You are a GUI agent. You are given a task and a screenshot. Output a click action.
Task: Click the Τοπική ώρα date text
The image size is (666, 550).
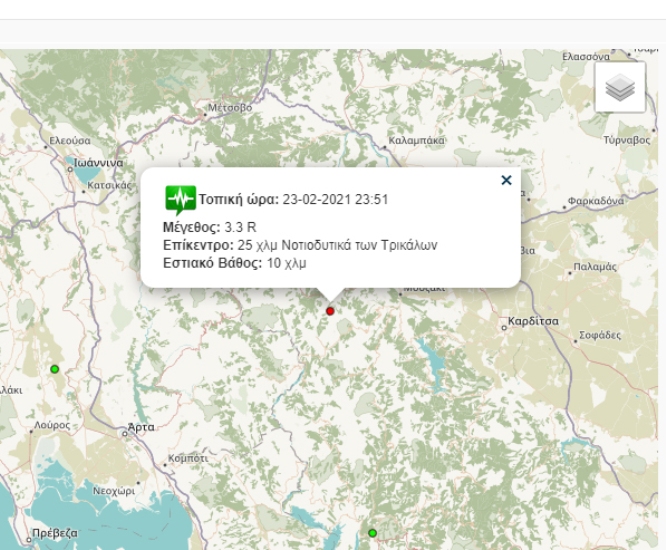pos(335,199)
